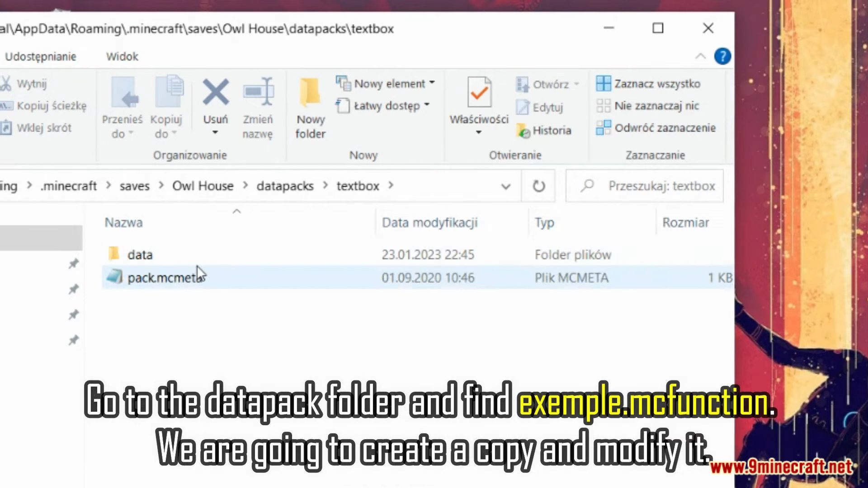Click Zaznacz wszystko
868x488 pixels.
pos(648,84)
